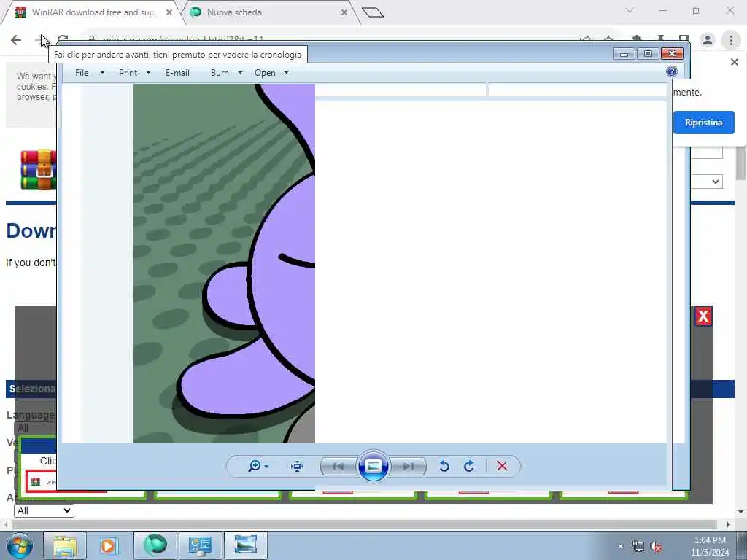Image resolution: width=747 pixels, height=560 pixels.
Task: Click the page horizontal scrollbar
Action: pyautogui.click(x=365, y=524)
